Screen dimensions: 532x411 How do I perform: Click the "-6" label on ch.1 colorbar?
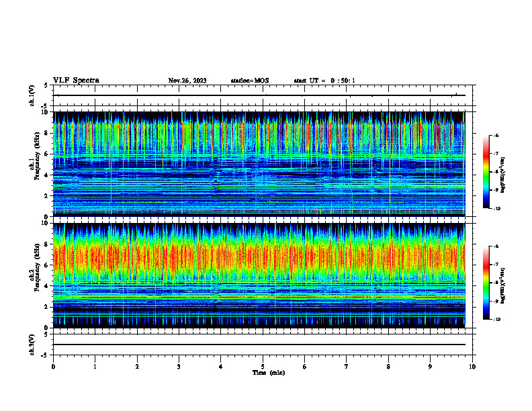(x=496, y=135)
